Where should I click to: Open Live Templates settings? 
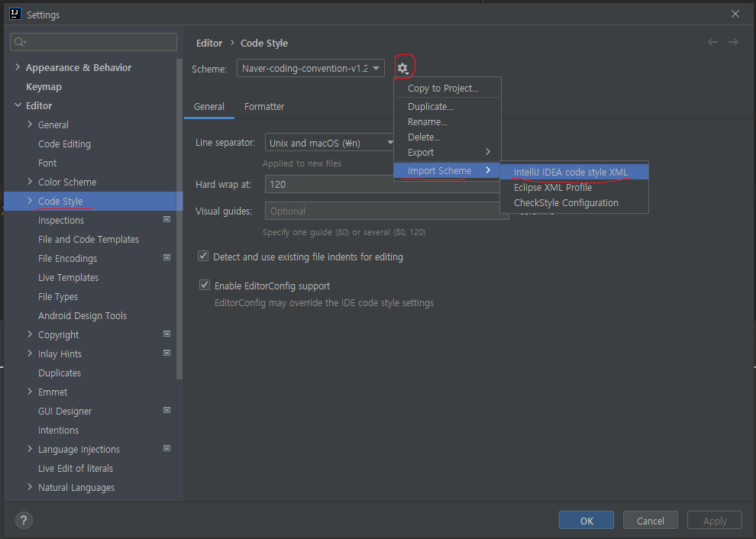point(68,278)
